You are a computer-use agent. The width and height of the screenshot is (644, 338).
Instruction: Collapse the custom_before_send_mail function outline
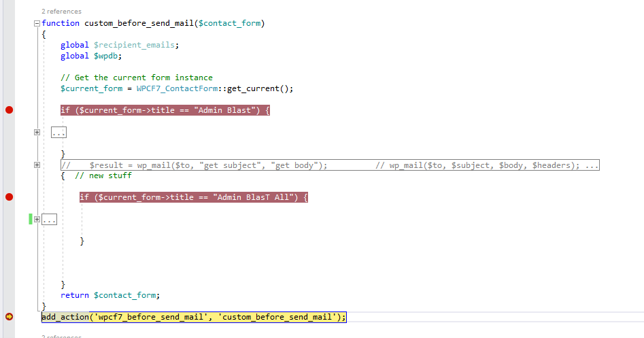37,23
